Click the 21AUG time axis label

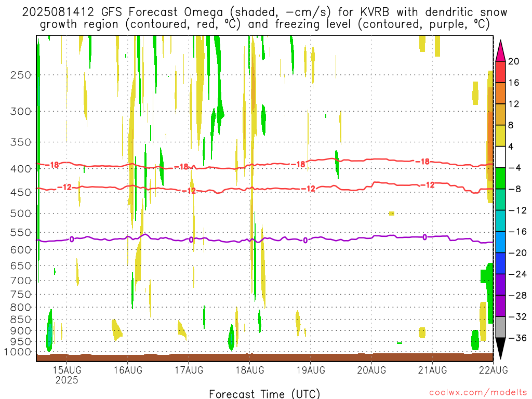click(x=432, y=370)
